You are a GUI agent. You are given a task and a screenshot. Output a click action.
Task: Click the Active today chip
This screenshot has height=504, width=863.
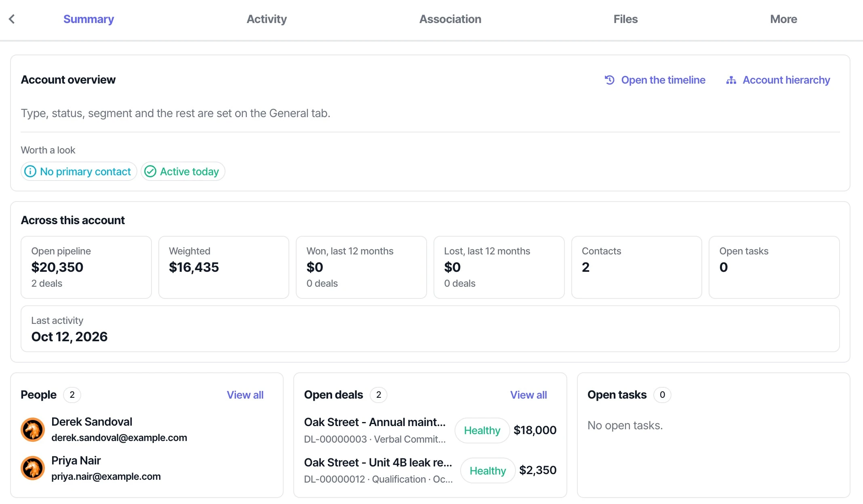click(x=183, y=172)
